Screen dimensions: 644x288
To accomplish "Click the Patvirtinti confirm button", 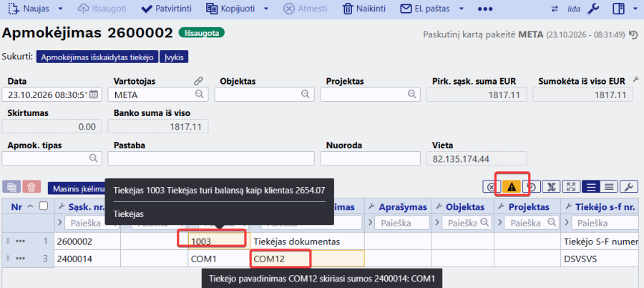I will point(166,9).
